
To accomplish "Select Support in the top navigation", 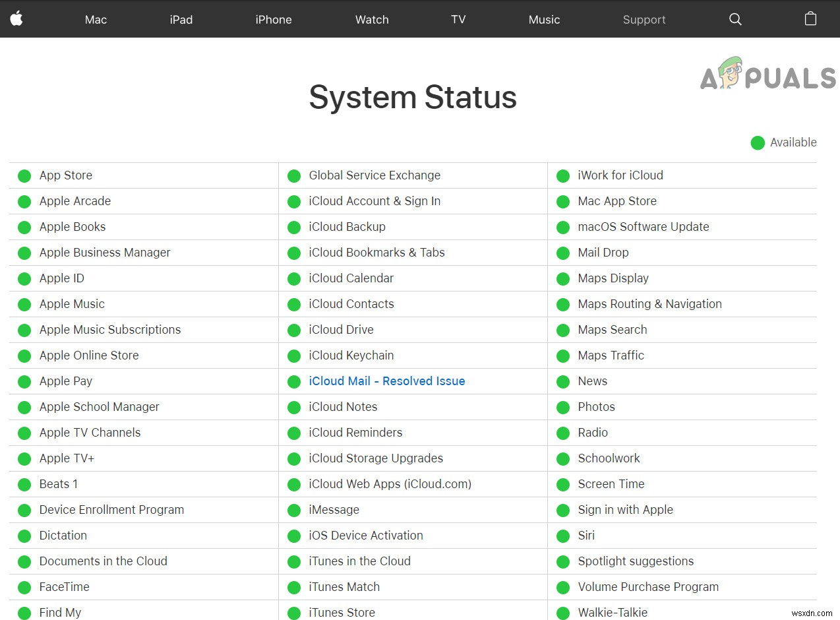I will point(644,20).
